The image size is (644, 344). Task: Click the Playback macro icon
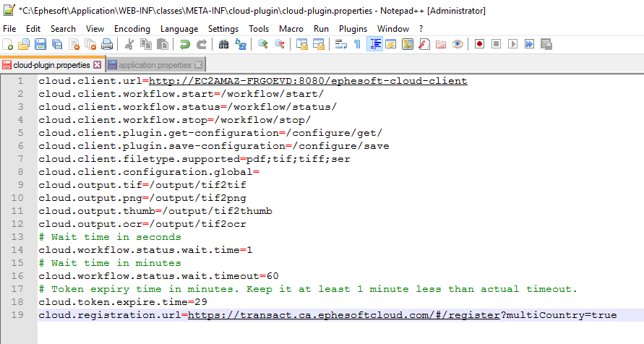(x=512, y=44)
